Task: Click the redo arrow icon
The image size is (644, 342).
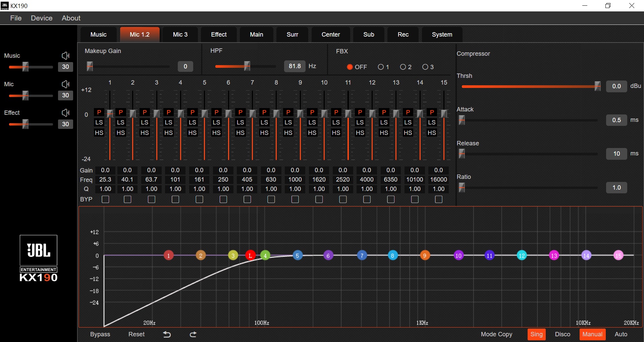Action: tap(193, 334)
